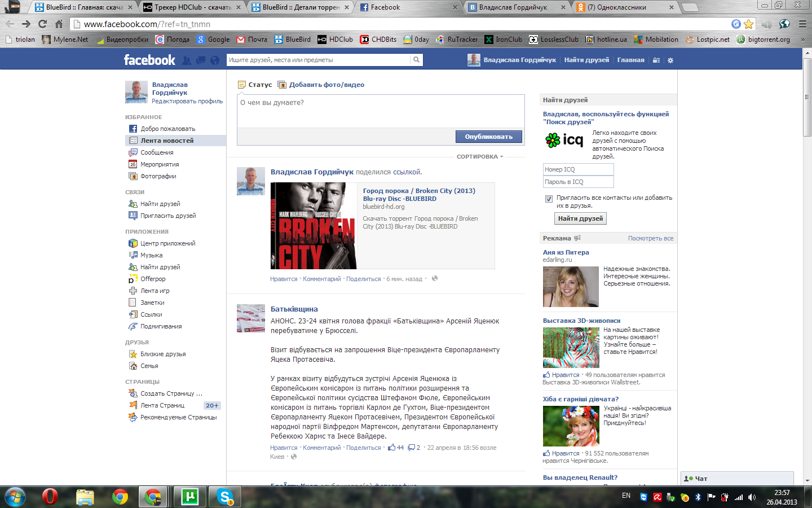Viewport: 812px width, 508px height.
Task: Click the Найти друзей button under ICQ form
Action: [x=580, y=218]
